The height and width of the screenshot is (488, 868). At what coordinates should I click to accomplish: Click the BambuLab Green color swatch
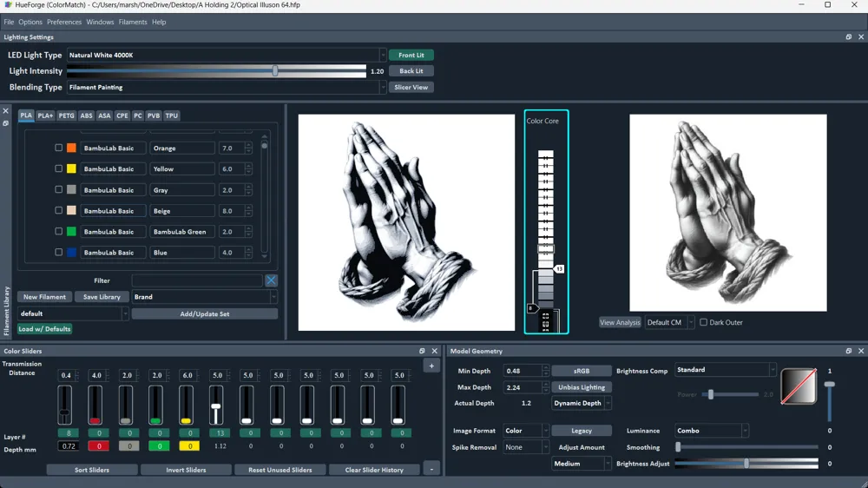point(71,232)
